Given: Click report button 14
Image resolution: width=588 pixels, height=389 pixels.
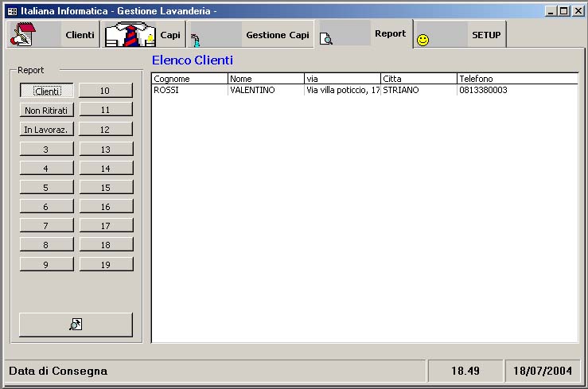Looking at the screenshot, I should [x=106, y=169].
